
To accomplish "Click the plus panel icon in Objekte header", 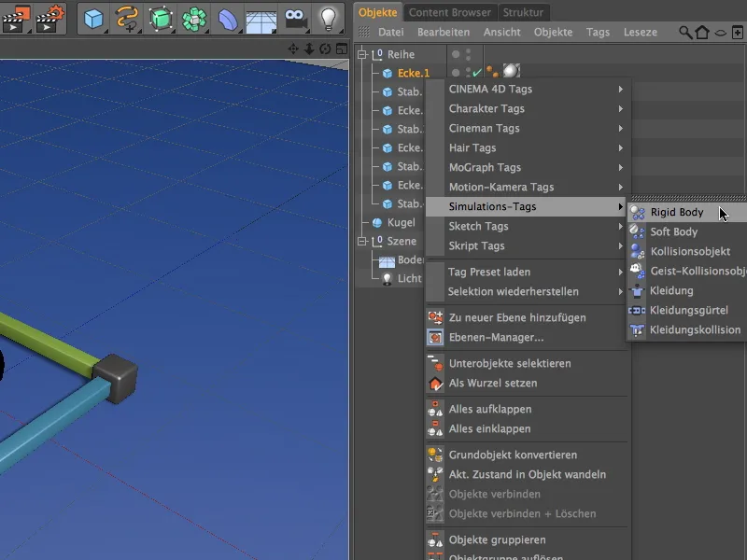I will click(737, 33).
